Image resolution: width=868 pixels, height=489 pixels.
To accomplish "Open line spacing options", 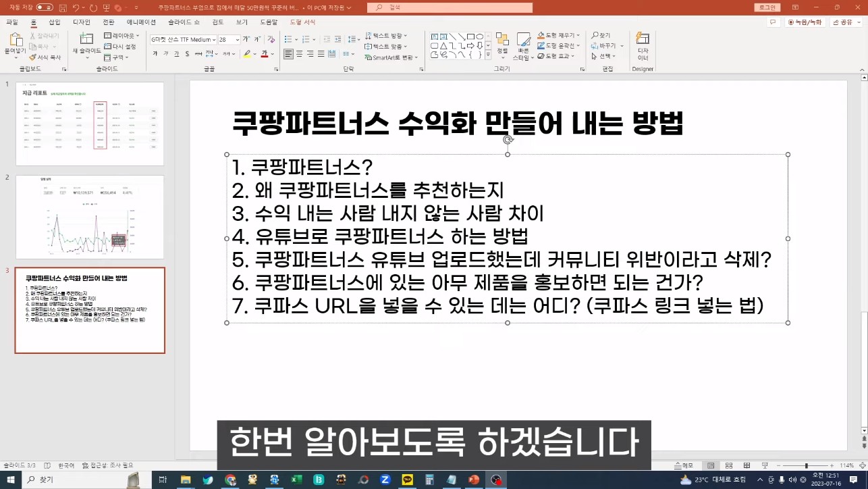I will 350,40.
